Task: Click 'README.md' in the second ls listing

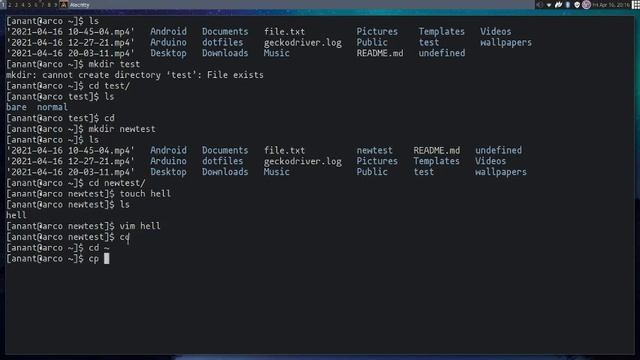Action: click(x=436, y=151)
